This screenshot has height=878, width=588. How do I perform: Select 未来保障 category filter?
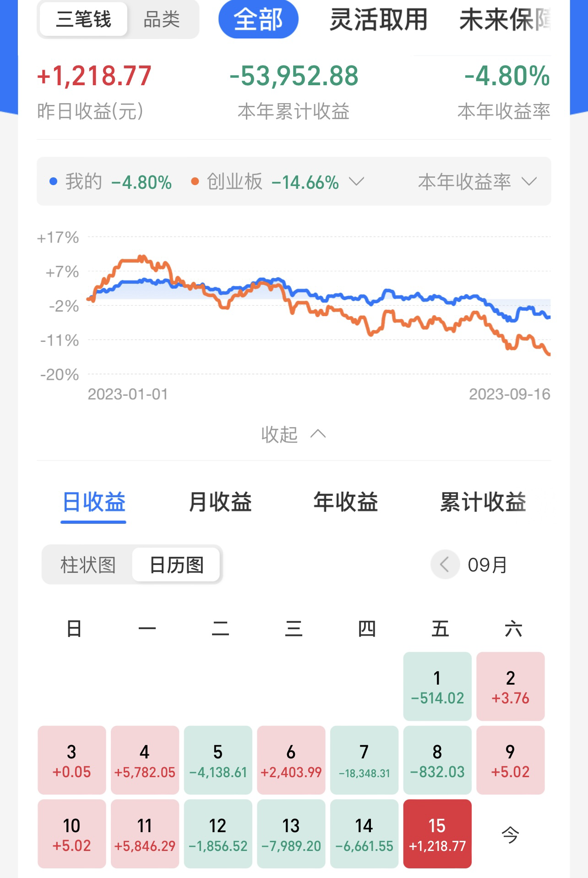coord(505,19)
